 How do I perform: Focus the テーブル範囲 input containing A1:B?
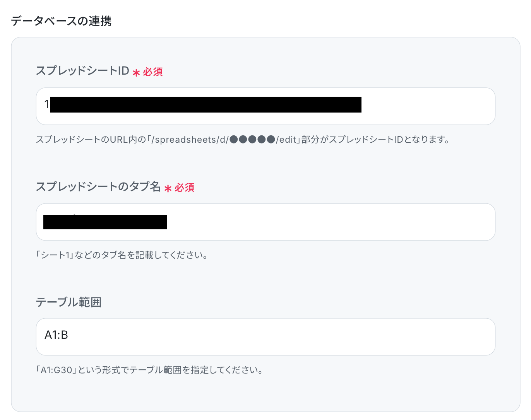(x=265, y=337)
